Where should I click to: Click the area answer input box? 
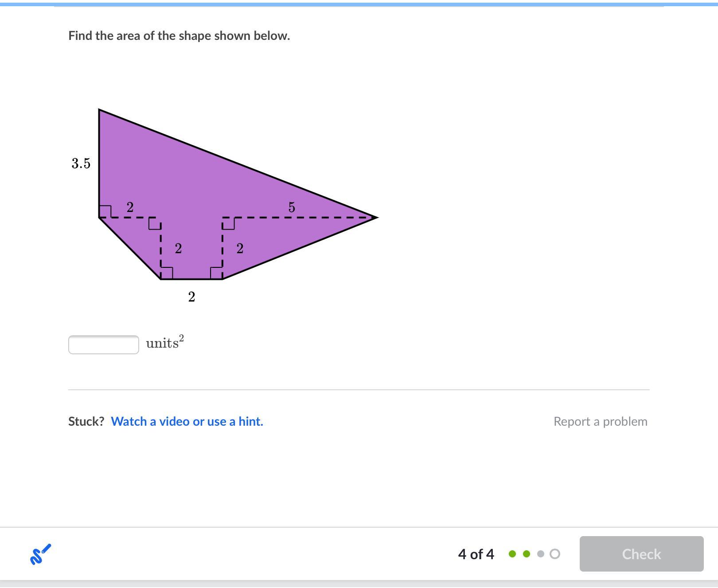point(104,345)
